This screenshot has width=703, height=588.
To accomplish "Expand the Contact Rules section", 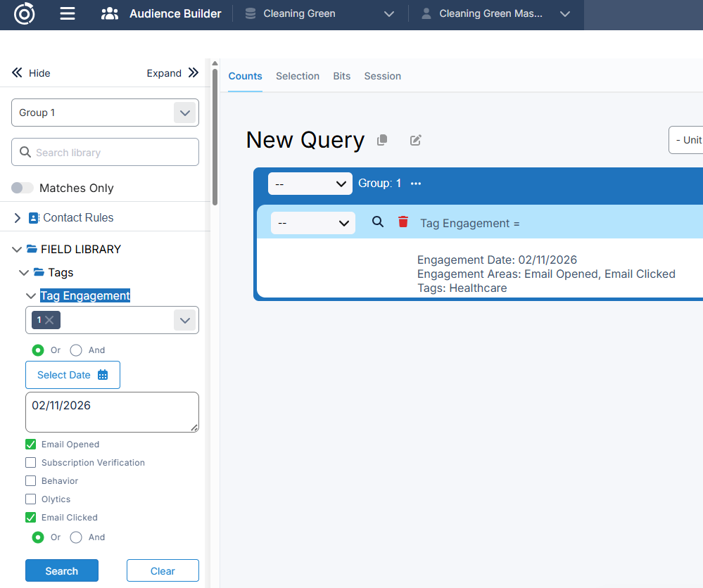I will 18,218.
